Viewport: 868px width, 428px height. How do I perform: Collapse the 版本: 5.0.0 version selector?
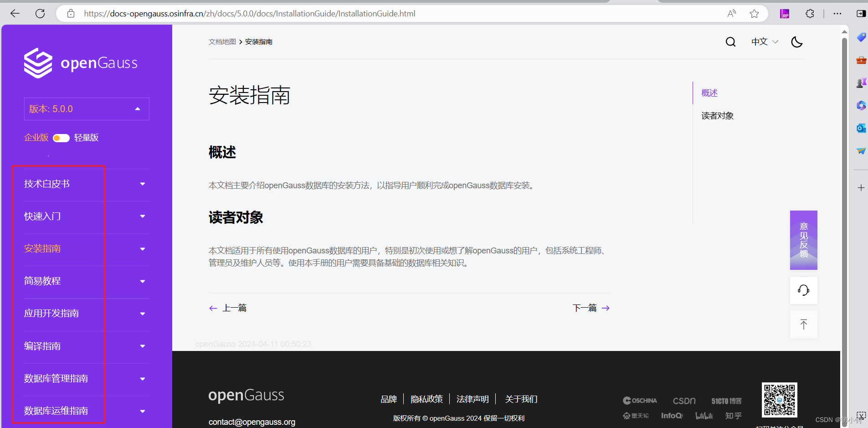[137, 108]
